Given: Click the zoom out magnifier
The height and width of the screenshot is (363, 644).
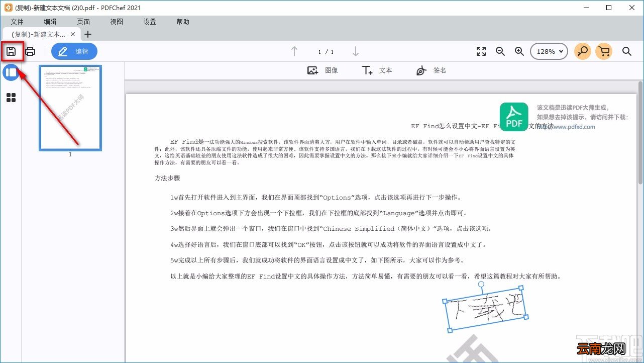Looking at the screenshot, I should tap(500, 51).
